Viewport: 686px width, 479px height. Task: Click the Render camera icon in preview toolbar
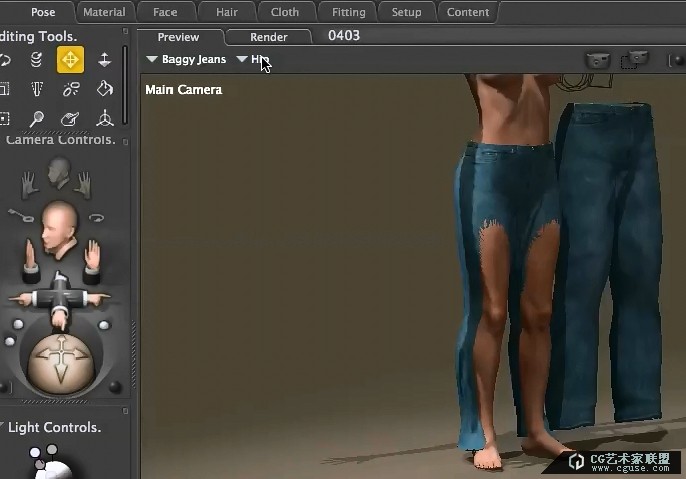(x=598, y=60)
